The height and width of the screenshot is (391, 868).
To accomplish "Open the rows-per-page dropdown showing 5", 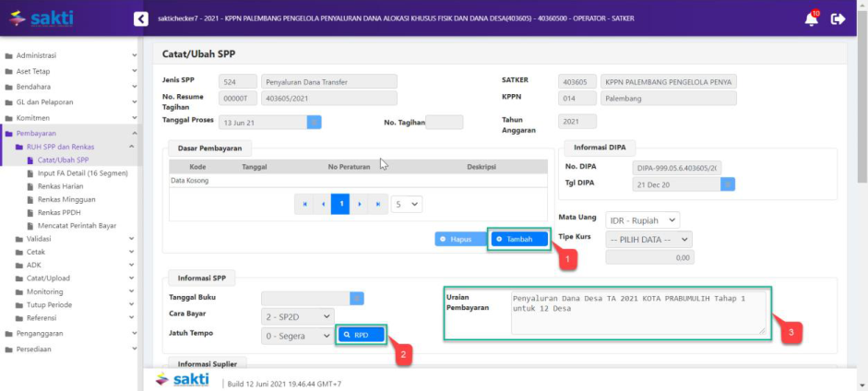I will (x=406, y=204).
